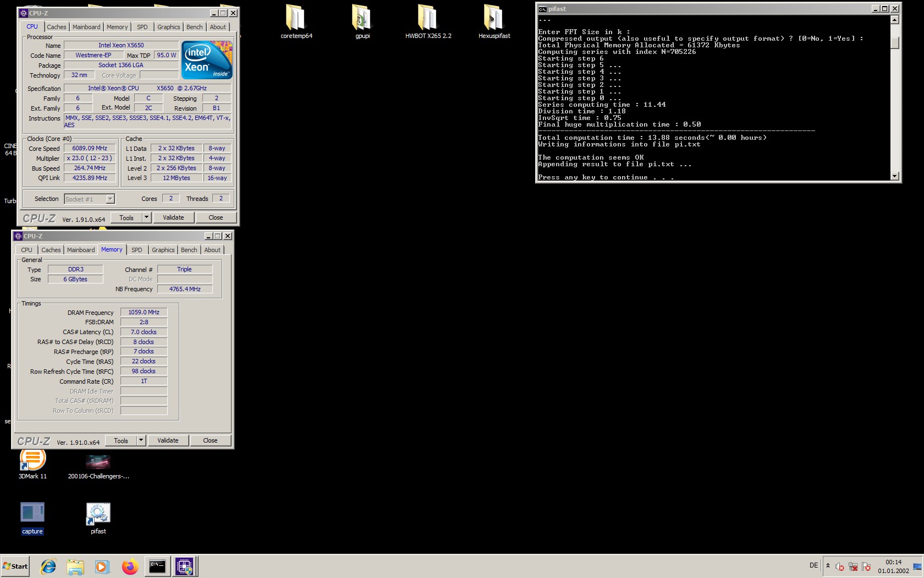The image size is (924, 578).
Task: Open Windows Explorer from the taskbar
Action: (x=75, y=566)
